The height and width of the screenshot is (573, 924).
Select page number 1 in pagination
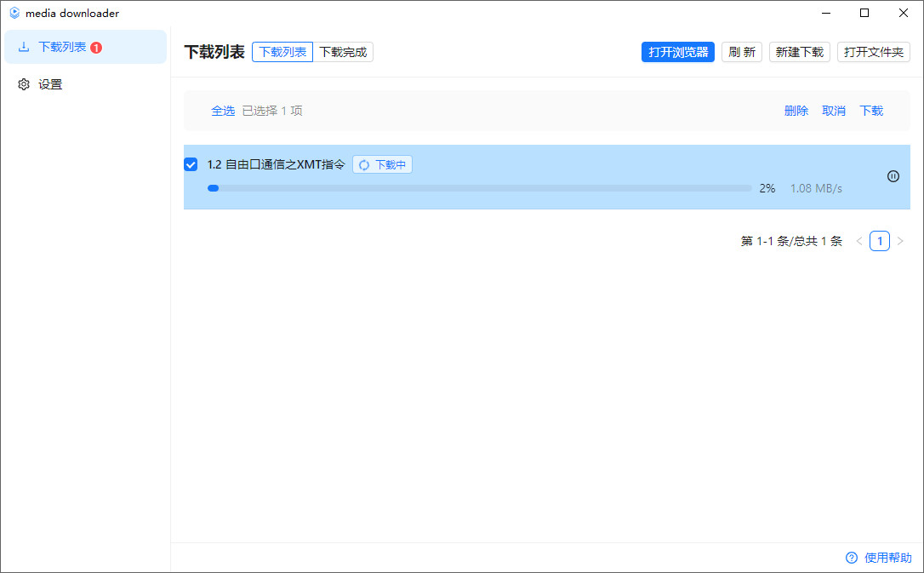879,241
